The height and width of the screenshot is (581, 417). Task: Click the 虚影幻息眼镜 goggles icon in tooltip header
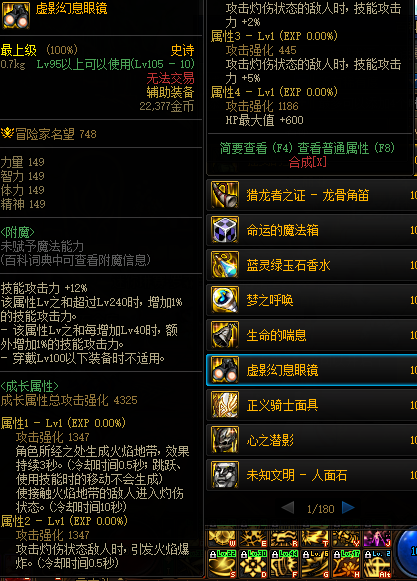click(16, 15)
